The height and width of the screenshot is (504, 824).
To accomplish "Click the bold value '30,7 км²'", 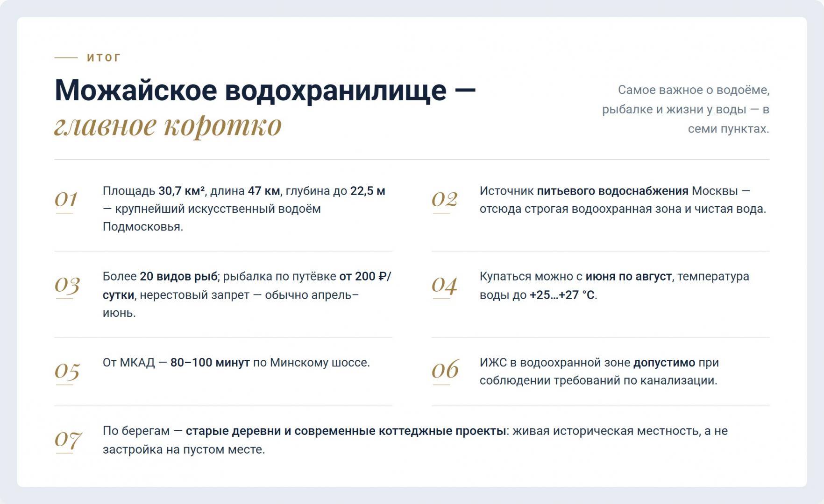I will point(181,191).
